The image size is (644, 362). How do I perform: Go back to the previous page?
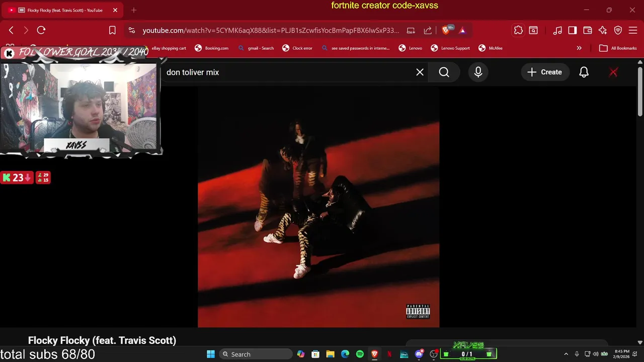(x=11, y=30)
